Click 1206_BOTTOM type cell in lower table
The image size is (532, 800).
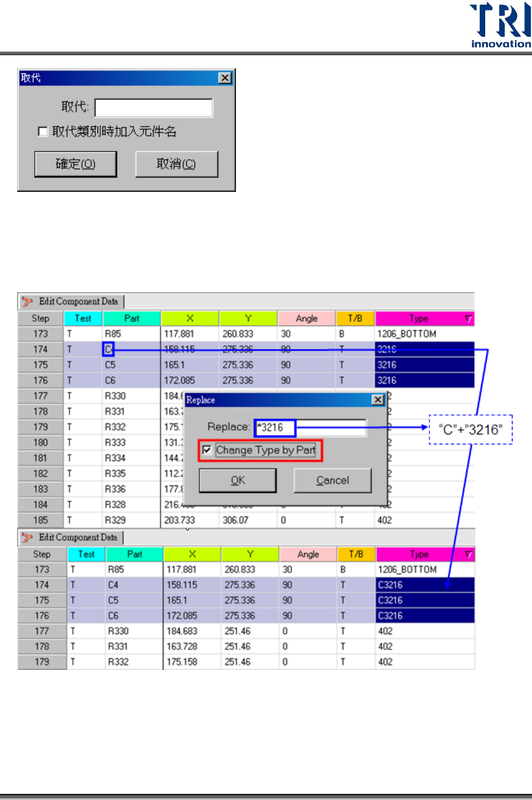click(x=425, y=570)
